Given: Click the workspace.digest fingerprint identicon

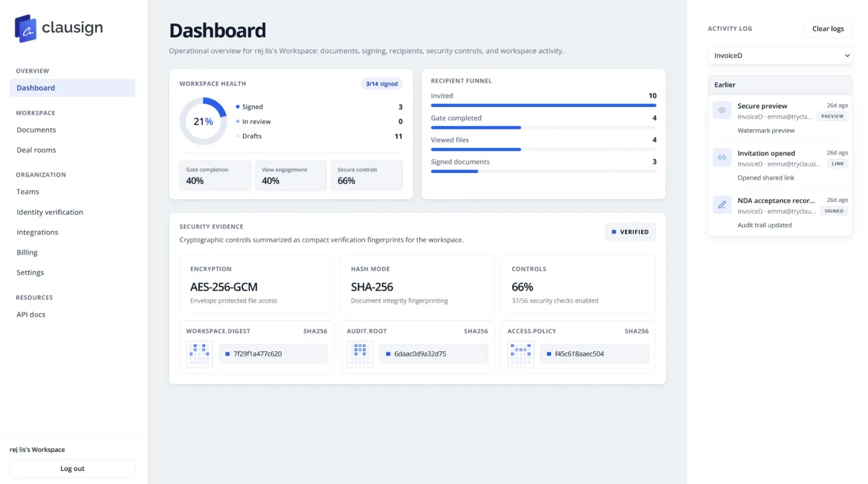Looking at the screenshot, I should [199, 354].
